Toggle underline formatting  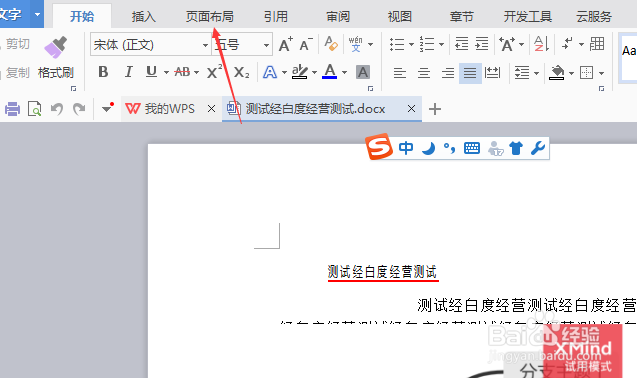click(152, 72)
